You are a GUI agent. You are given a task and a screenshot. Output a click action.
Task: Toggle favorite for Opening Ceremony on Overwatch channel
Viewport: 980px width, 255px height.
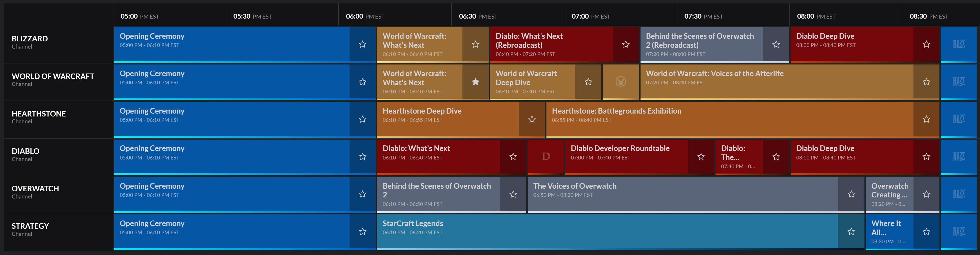pos(363,194)
